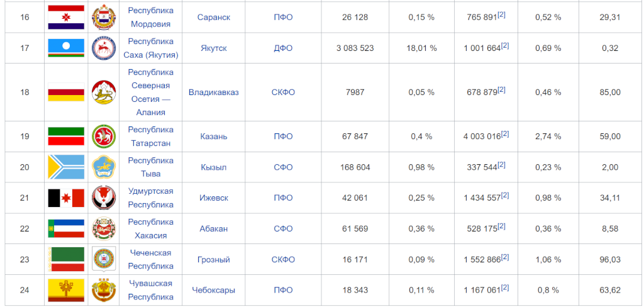The width and height of the screenshot is (644, 307).
Task: Open the Удмуртская Республика link
Action: (x=151, y=198)
